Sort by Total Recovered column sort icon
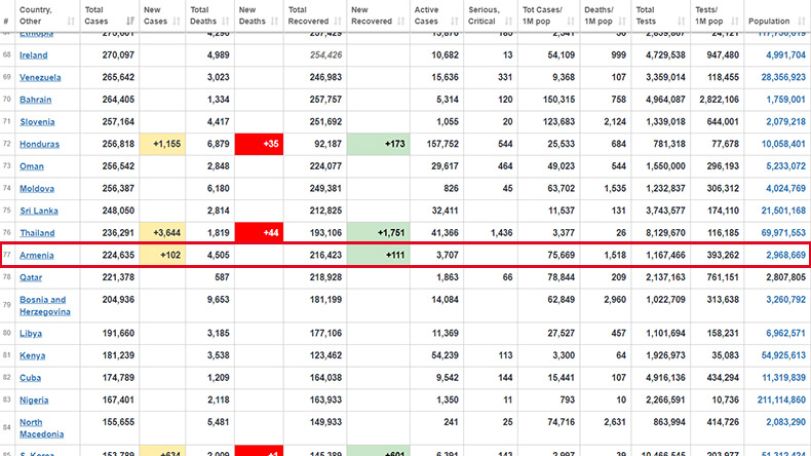 [x=338, y=21]
